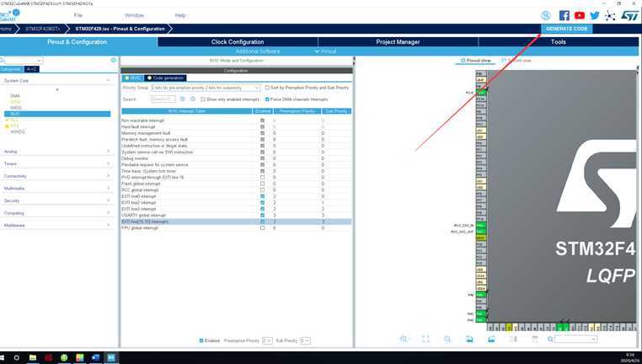Click the zoom out magnifier icon

click(x=447, y=339)
